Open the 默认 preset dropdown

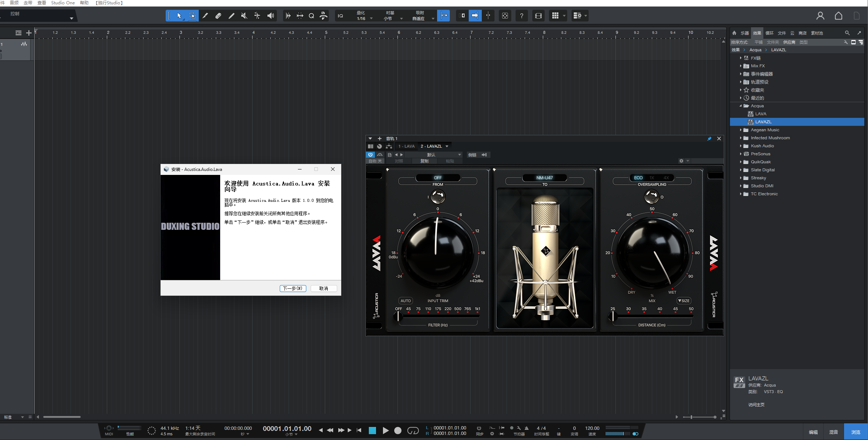[433, 155]
